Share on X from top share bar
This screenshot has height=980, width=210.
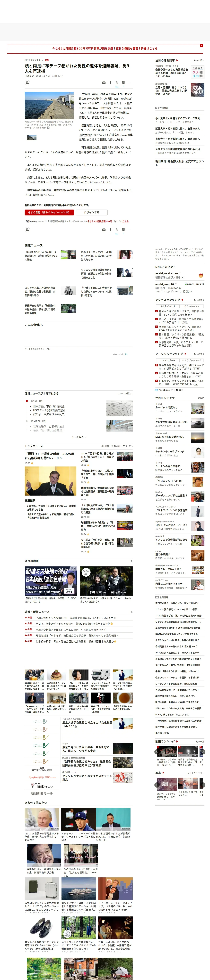(117, 82)
